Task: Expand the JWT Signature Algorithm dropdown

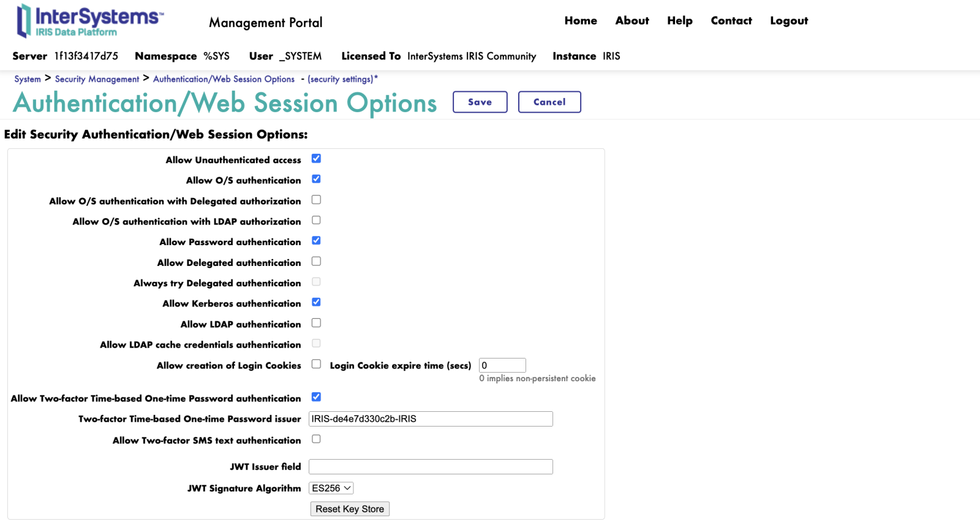Action: pyautogui.click(x=331, y=488)
